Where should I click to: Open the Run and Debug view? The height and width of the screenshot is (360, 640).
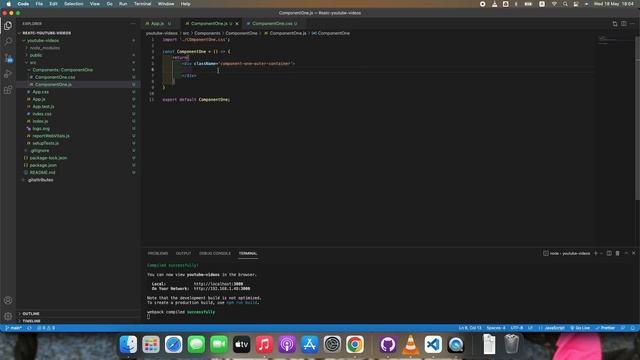(x=8, y=74)
